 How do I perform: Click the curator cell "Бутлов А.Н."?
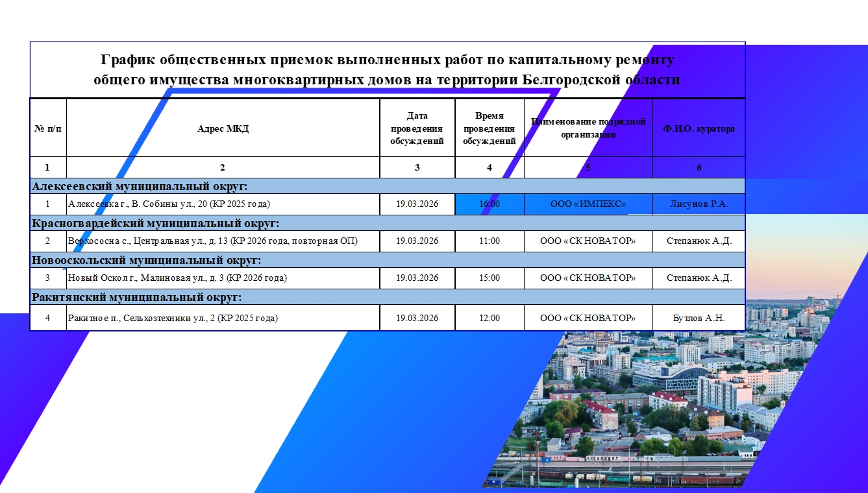tap(699, 318)
